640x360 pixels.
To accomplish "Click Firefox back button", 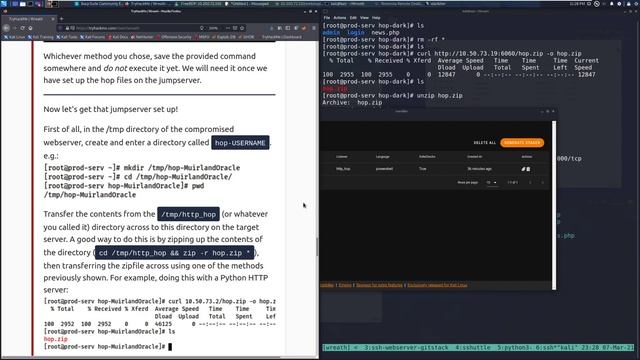I will click(6, 28).
